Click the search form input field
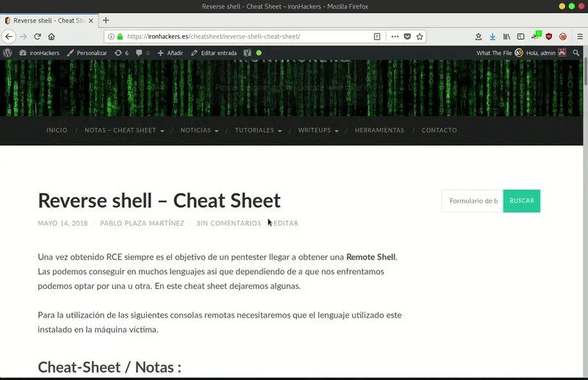The image size is (588, 380). [473, 201]
